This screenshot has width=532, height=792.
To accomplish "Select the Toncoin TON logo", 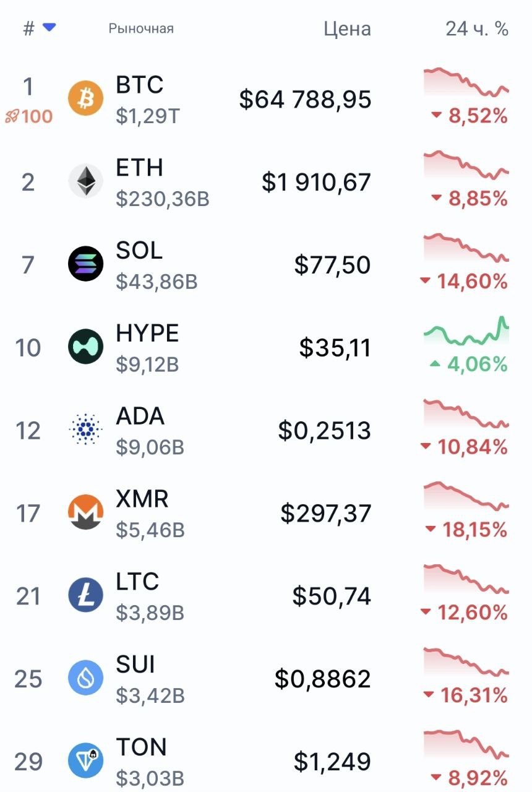I will [85, 761].
